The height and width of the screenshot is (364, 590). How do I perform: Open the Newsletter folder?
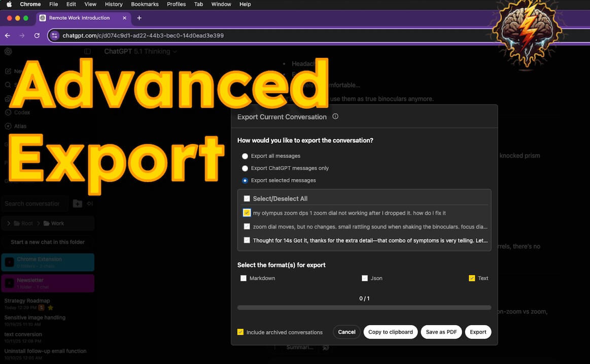coord(48,283)
